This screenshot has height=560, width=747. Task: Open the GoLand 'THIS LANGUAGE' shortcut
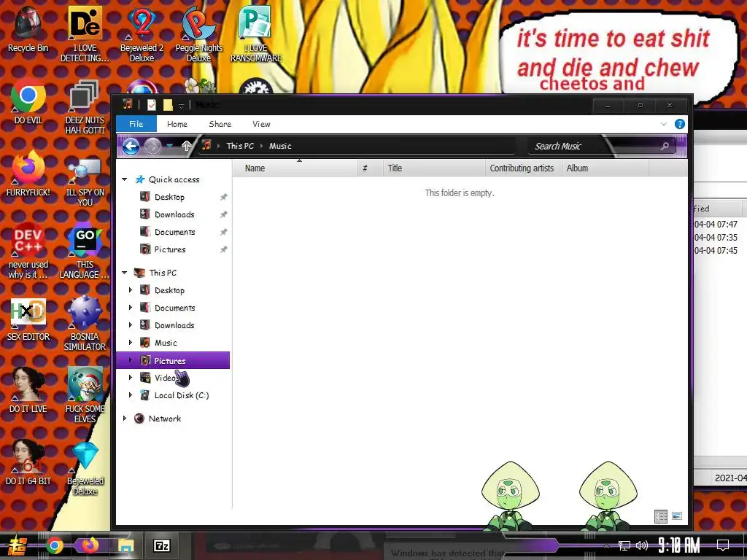(x=85, y=251)
